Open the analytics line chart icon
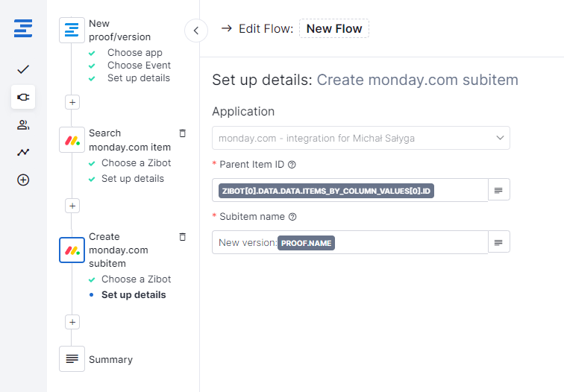 23,152
